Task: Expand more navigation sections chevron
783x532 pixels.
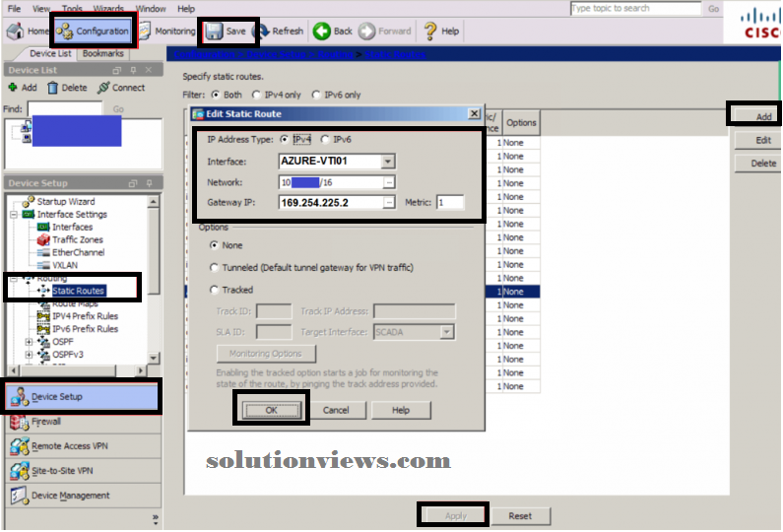Action: [x=156, y=519]
